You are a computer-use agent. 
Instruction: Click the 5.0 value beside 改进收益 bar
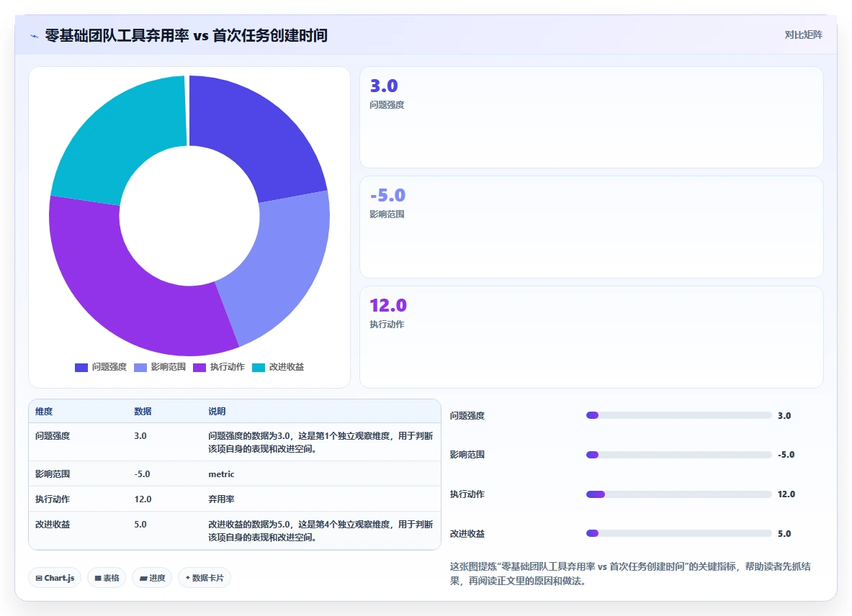pos(784,533)
